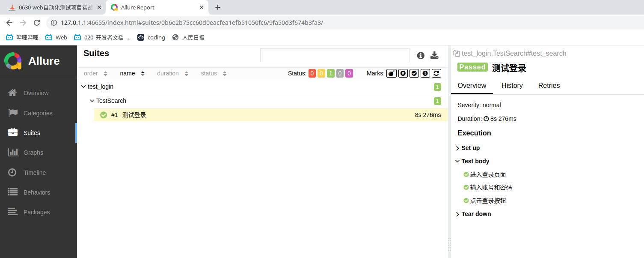
Task: Sort suites by duration
Action: [x=172, y=73]
